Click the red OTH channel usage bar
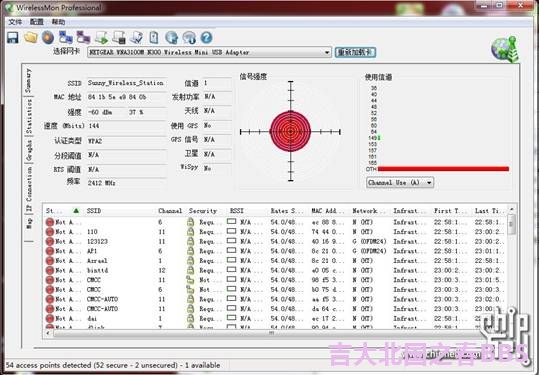This screenshot has width=539, height=375. point(443,169)
